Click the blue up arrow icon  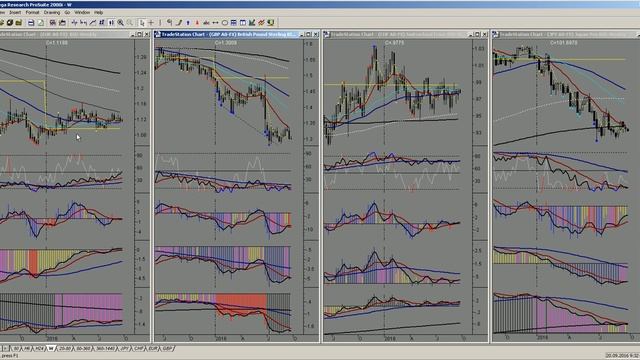(x=188, y=22)
